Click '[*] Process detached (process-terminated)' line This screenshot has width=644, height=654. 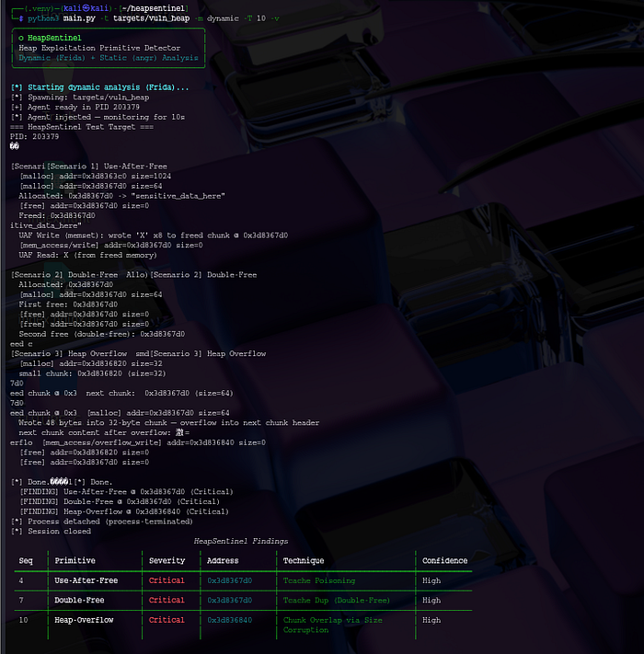(102, 522)
